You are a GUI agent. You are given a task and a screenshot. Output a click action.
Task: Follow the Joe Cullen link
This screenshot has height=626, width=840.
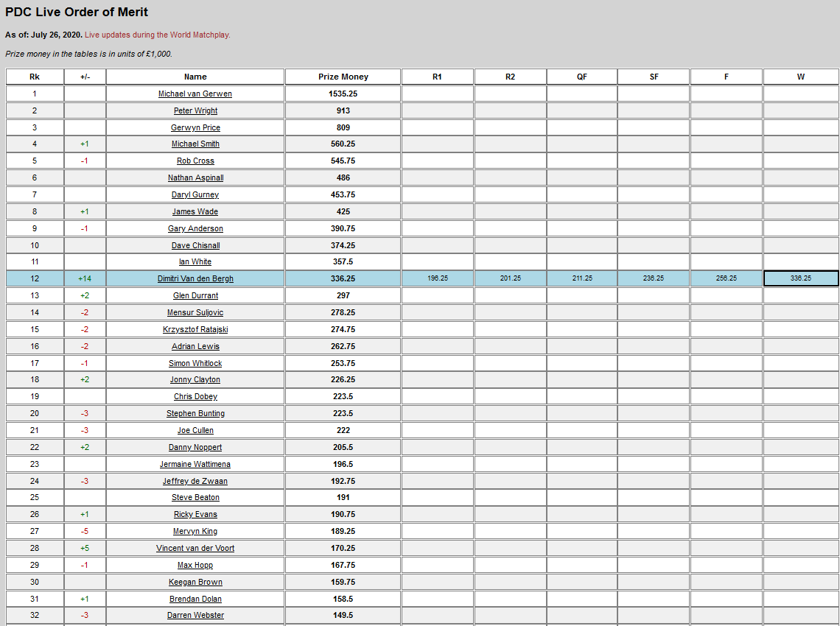(195, 431)
